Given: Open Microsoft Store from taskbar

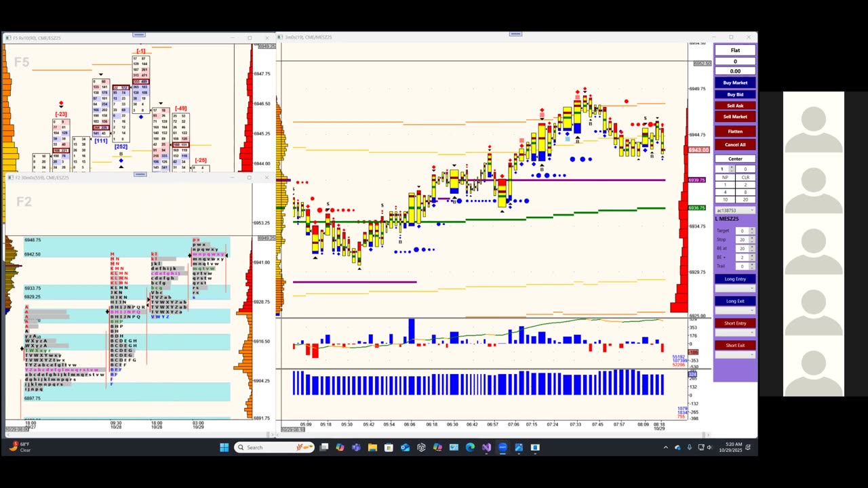Looking at the screenshot, I should pos(389,447).
